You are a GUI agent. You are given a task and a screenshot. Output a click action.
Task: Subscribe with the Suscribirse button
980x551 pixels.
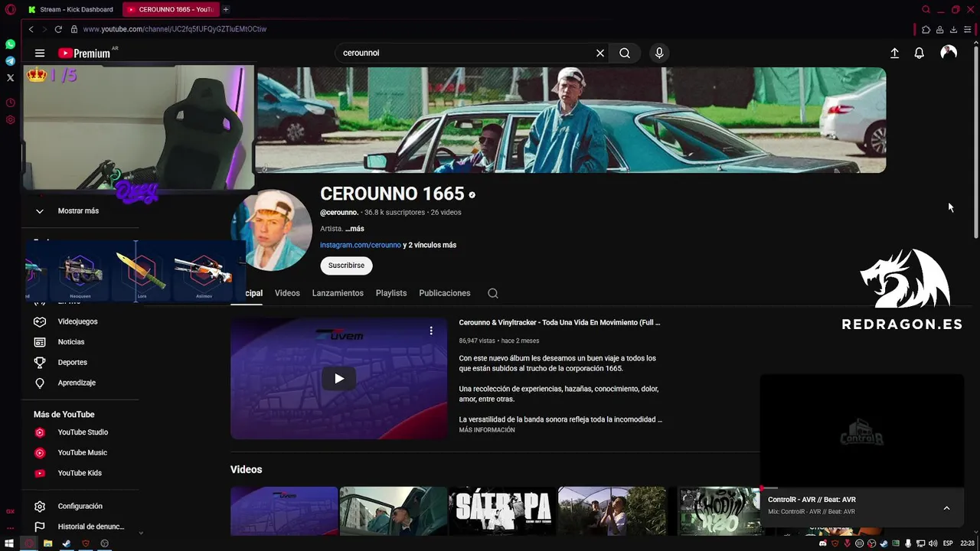[x=346, y=266]
